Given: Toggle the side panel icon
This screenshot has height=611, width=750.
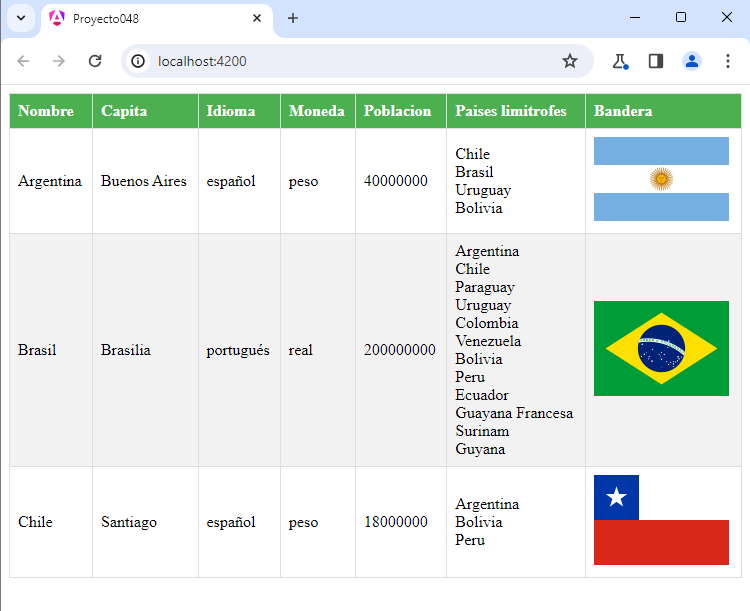Looking at the screenshot, I should click(x=656, y=61).
